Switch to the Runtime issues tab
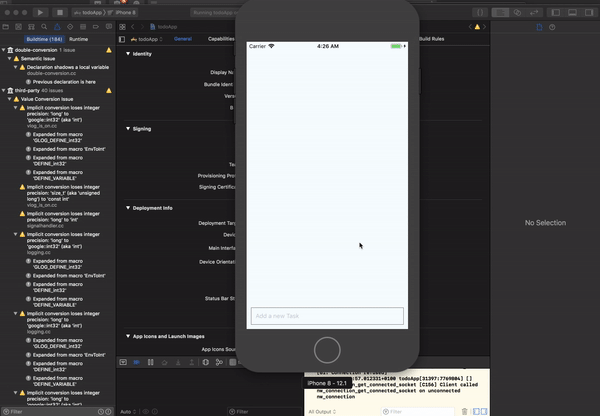The image size is (600, 416). tap(79, 38)
